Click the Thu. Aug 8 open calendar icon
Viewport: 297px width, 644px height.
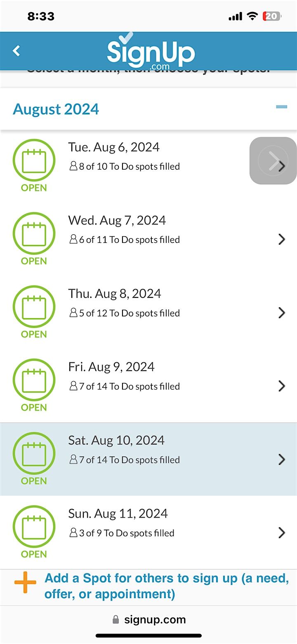pos(34,308)
